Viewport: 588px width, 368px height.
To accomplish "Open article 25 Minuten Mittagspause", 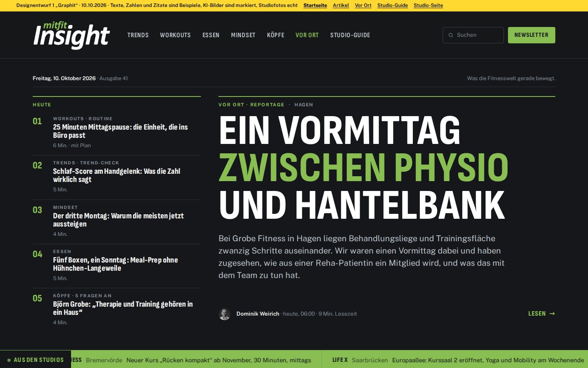I will (x=120, y=131).
